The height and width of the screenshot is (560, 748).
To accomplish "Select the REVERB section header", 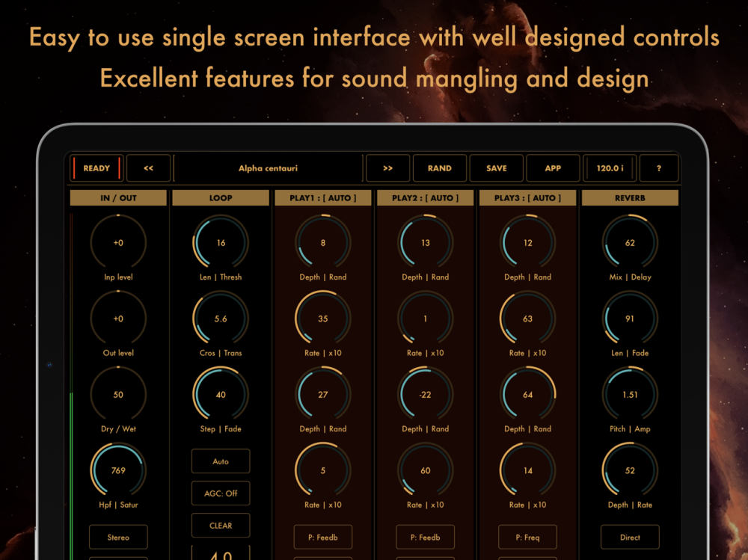I will (630, 198).
